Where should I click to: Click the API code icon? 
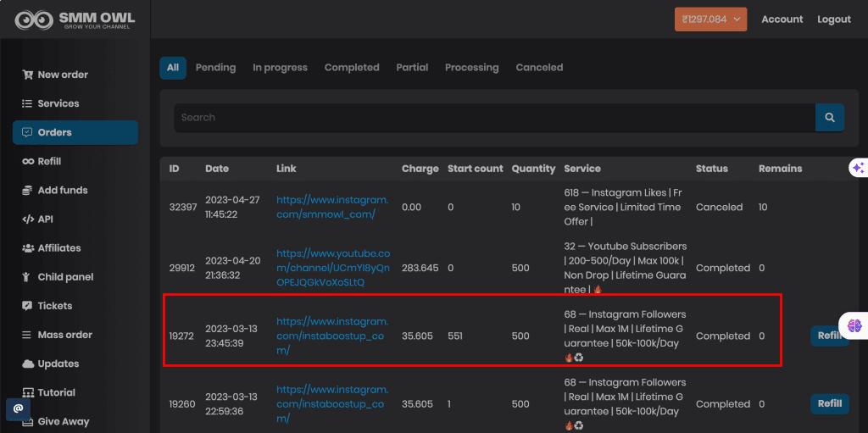27,219
